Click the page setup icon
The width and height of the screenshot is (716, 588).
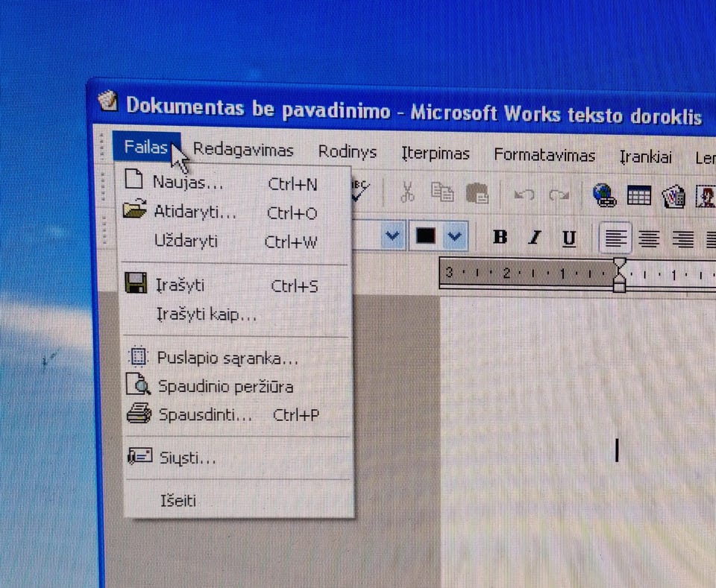(x=137, y=357)
